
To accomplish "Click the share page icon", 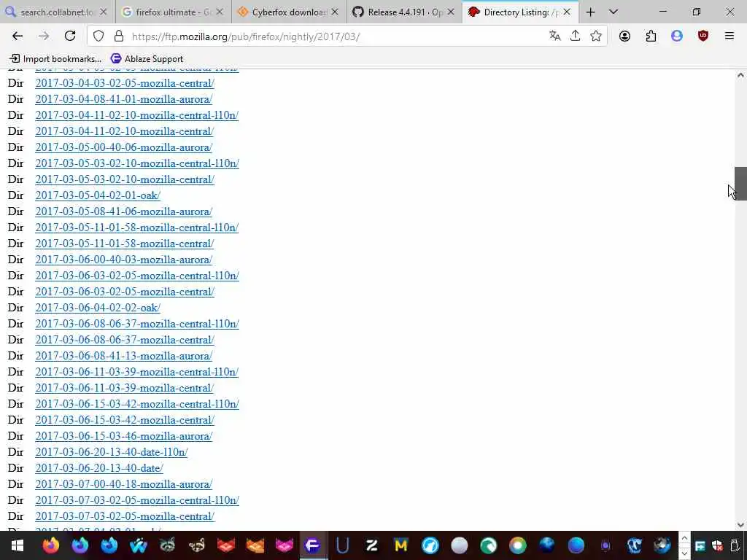I will pyautogui.click(x=575, y=36).
